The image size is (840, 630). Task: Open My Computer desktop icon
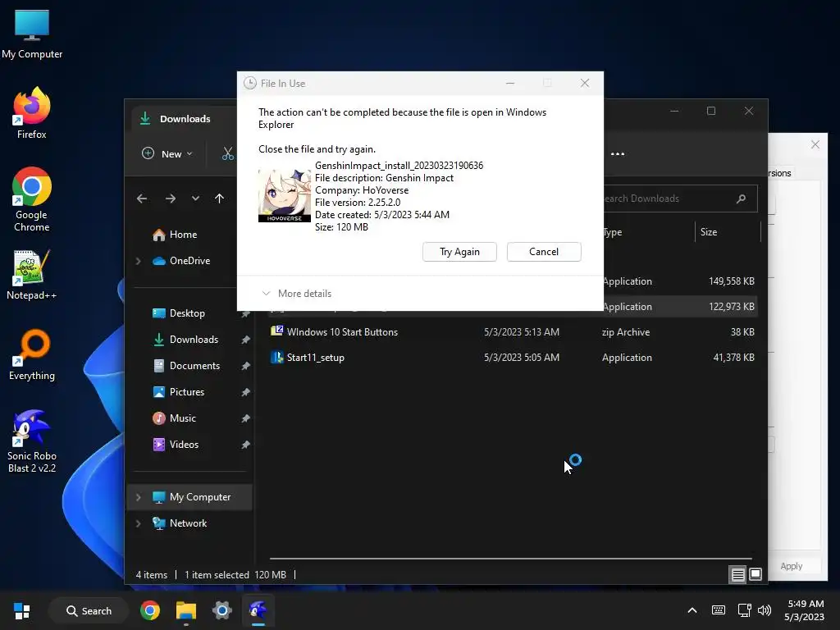pyautogui.click(x=32, y=33)
